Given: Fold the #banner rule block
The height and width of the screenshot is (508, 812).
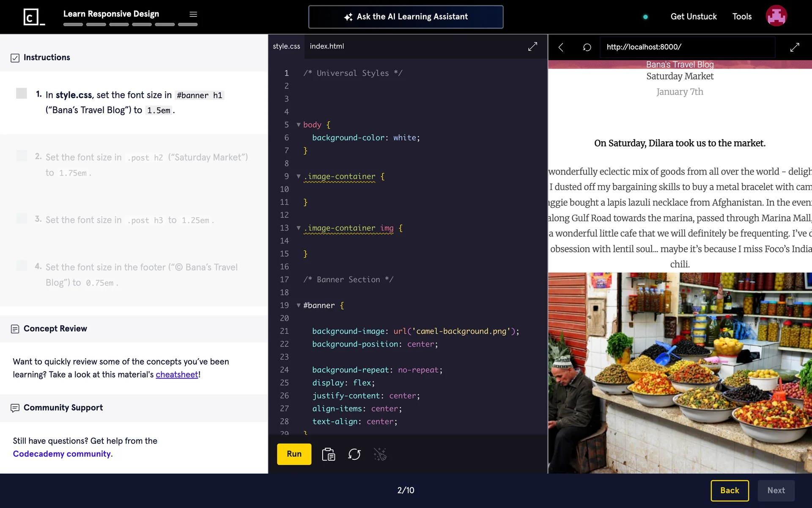Looking at the screenshot, I should tap(299, 306).
